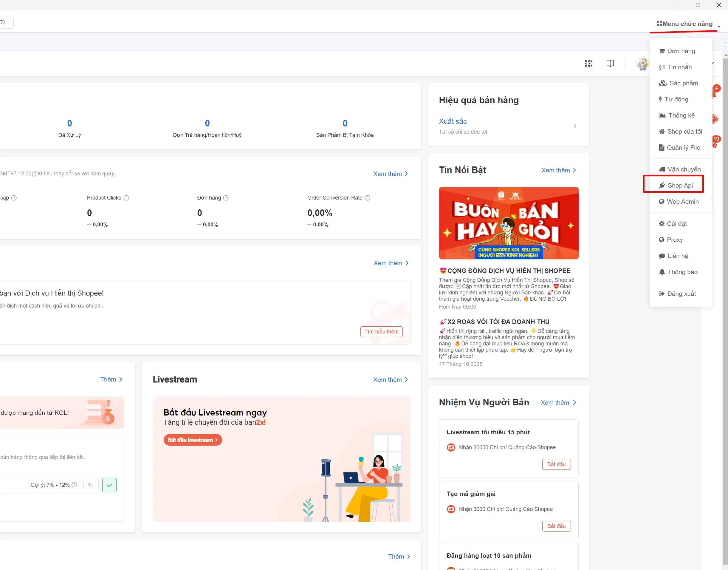The width and height of the screenshot is (728, 570).
Task: Click the chat bubble icon beside Tin nhắn
Action: pyautogui.click(x=662, y=67)
